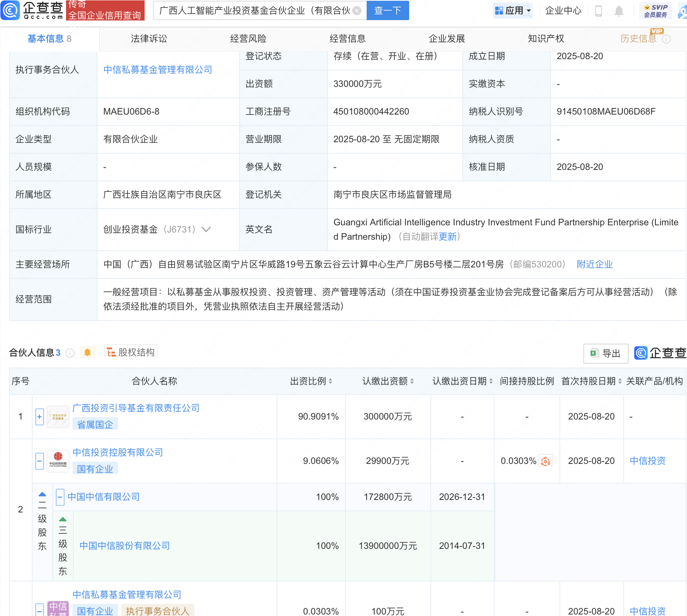Screen dimensions: 687x616
Task: Collapse 中国中信有限公司 sub-row
Action: point(60,497)
